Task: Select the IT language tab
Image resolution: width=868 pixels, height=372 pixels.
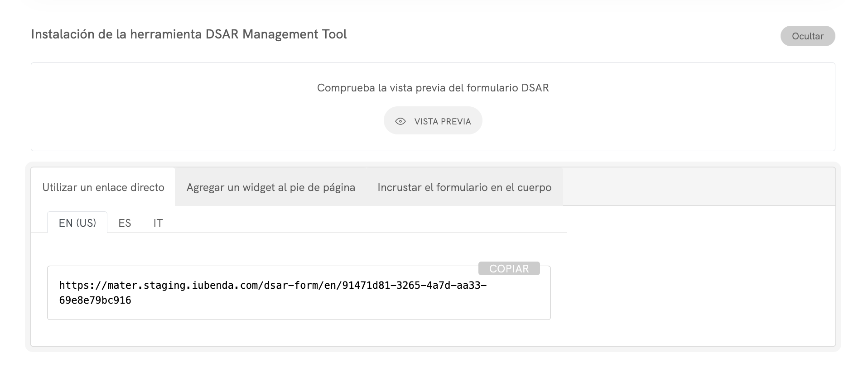Action: 158,223
